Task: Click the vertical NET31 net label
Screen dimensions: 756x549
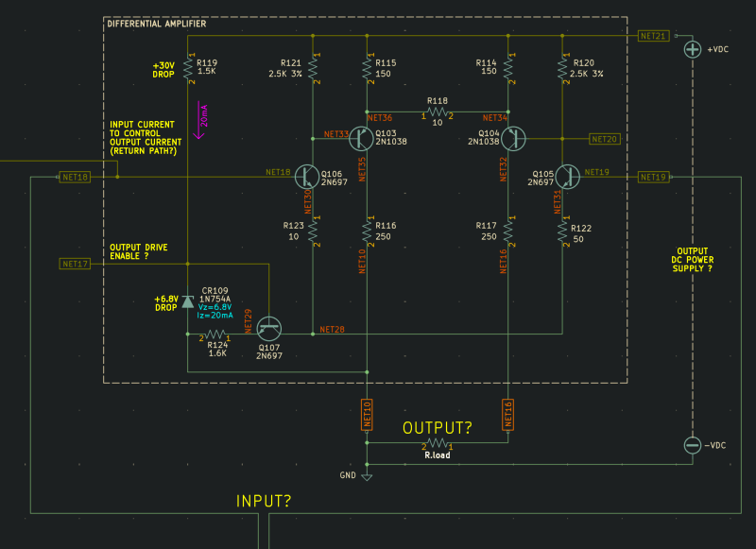Action: 558,202
